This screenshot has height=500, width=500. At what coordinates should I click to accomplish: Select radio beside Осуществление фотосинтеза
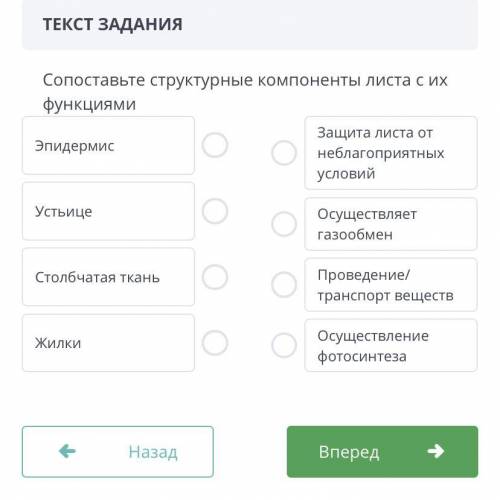(x=284, y=345)
